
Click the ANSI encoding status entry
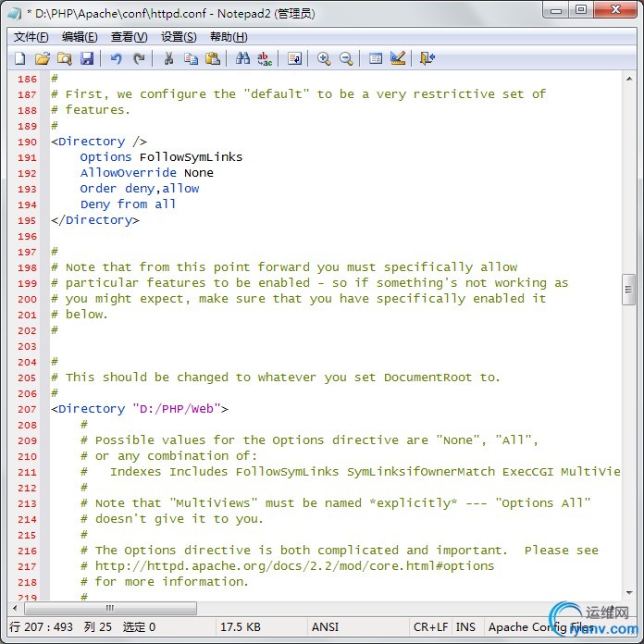pos(325,627)
